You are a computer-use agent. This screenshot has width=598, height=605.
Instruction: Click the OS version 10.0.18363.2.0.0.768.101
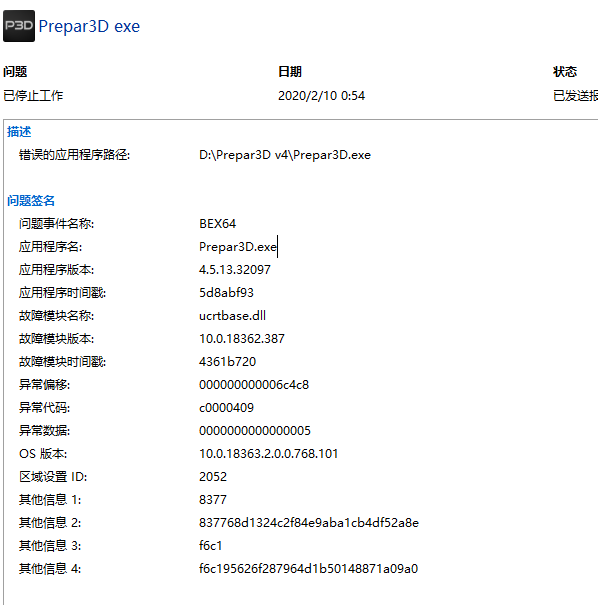coord(268,454)
